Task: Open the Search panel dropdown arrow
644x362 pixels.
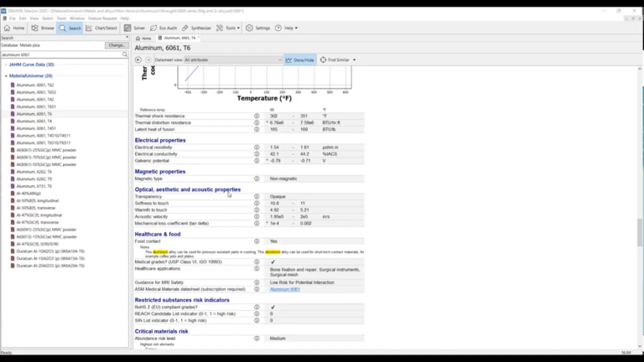Action: coord(127,38)
